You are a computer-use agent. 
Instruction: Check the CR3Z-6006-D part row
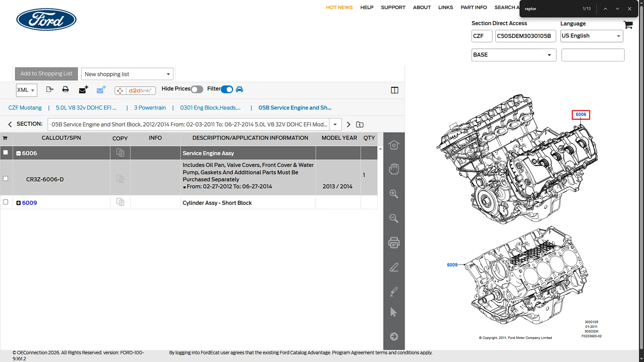(x=5, y=179)
